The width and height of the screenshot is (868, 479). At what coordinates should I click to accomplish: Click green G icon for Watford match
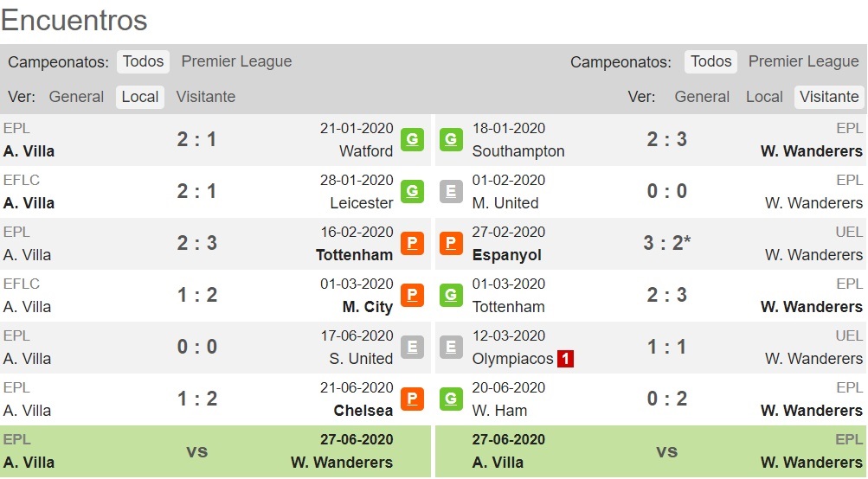413,139
